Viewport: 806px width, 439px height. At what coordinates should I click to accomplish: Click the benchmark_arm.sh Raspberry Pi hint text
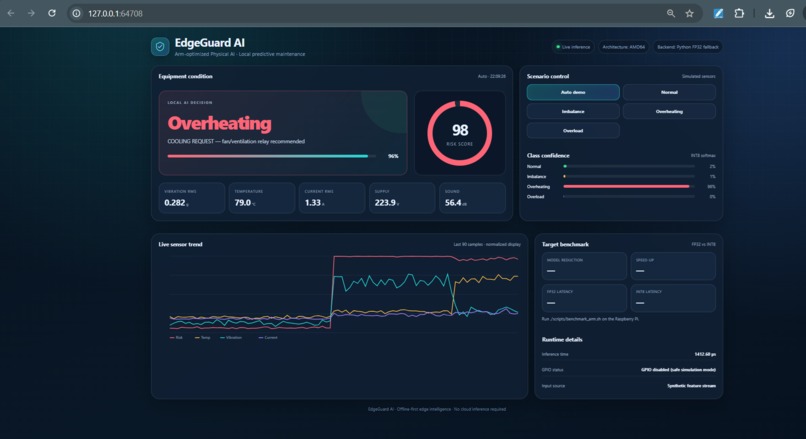(590, 319)
